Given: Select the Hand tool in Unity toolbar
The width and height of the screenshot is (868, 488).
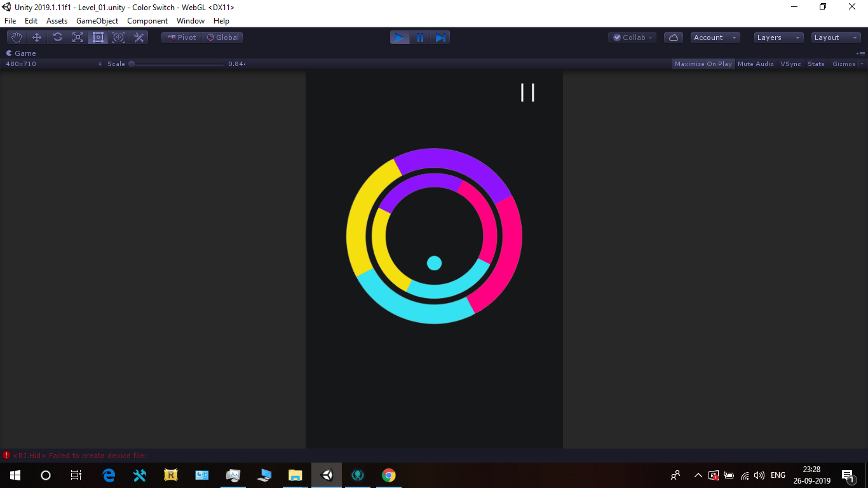Looking at the screenshot, I should 17,37.
